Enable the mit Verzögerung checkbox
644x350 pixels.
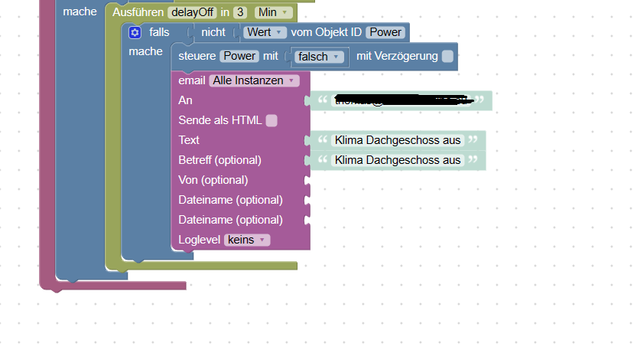447,57
